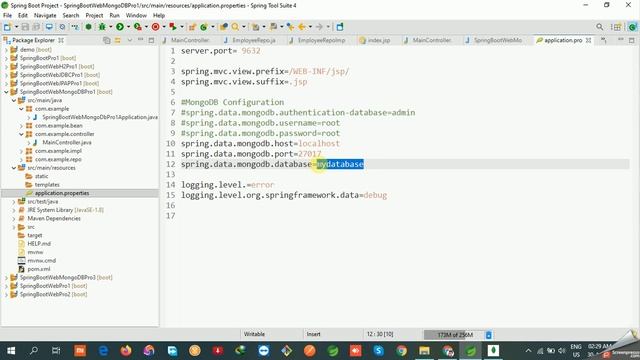640x360 pixels.
Task: Select HELP.md file in the tree
Action: tap(39, 244)
